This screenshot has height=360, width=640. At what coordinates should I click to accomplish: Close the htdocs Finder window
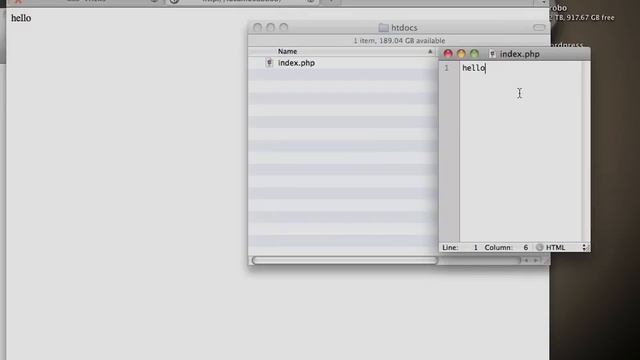(x=258, y=27)
